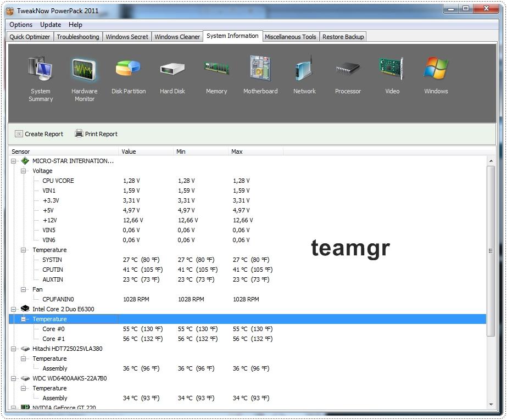Screen dimensions: 507x420
Task: Switch to the Miscellaneous Tools tab
Action: click(x=291, y=37)
